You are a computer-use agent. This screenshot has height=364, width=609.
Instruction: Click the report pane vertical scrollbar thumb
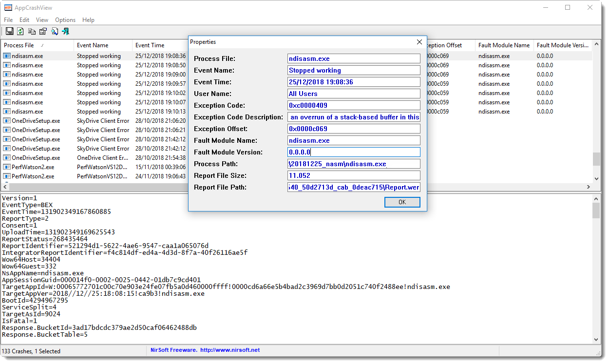pyautogui.click(x=596, y=211)
